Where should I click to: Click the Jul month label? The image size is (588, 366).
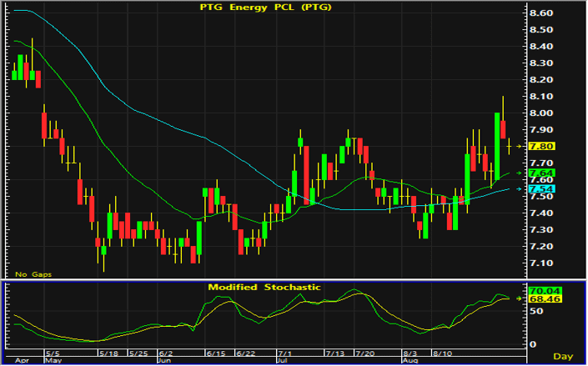[x=282, y=361]
